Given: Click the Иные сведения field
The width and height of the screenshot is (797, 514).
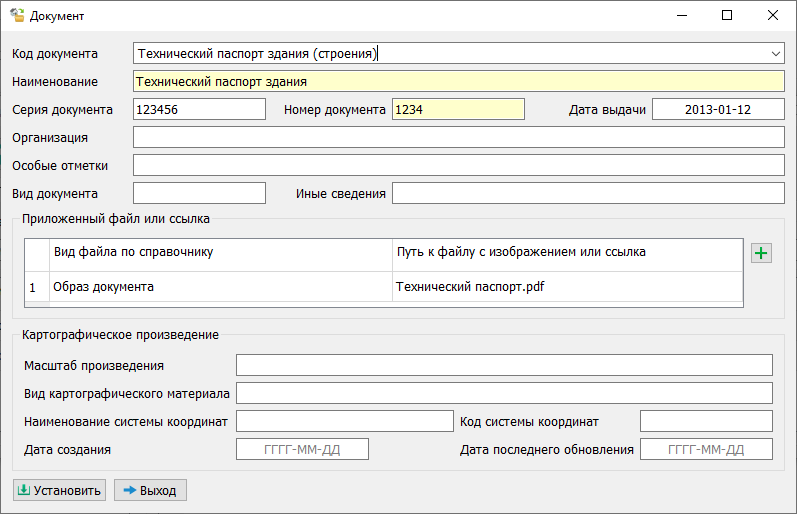Looking at the screenshot, I should tap(587, 193).
